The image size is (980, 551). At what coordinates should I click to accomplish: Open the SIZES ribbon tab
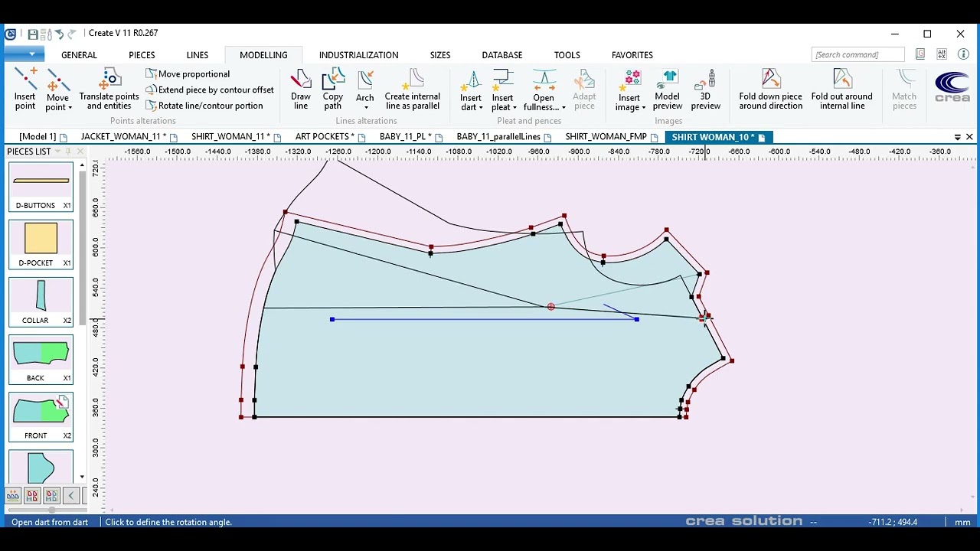click(440, 55)
